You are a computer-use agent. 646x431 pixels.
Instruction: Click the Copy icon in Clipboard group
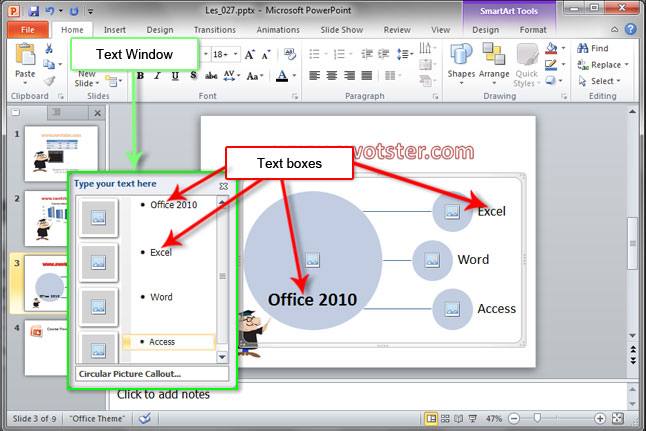click(49, 64)
